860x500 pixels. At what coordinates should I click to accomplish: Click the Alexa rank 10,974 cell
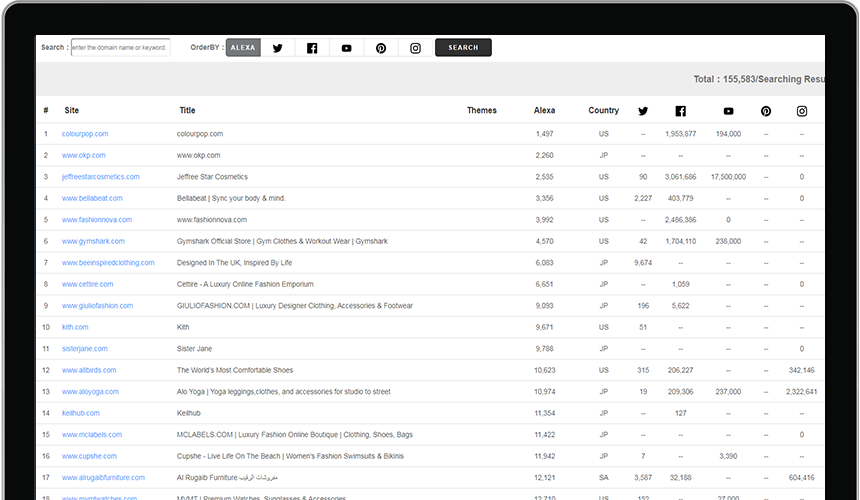point(545,391)
